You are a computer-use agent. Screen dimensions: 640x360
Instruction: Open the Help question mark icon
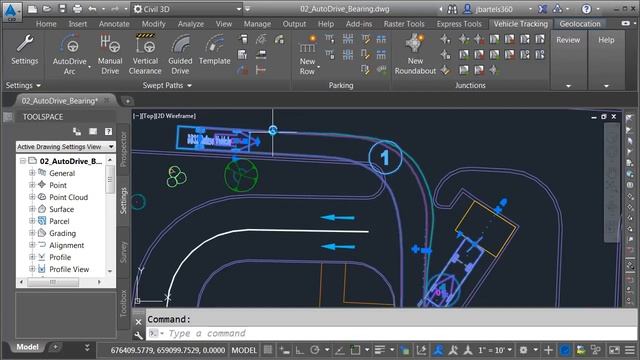[x=586, y=9]
